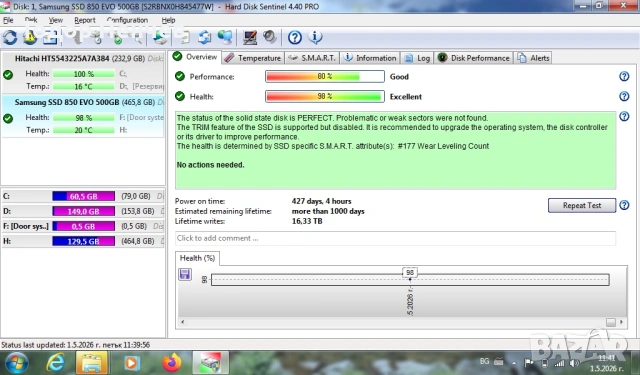Click Hard Disk Sentinel taskbar button
Screen dimensions: 640x375
pos(211,363)
